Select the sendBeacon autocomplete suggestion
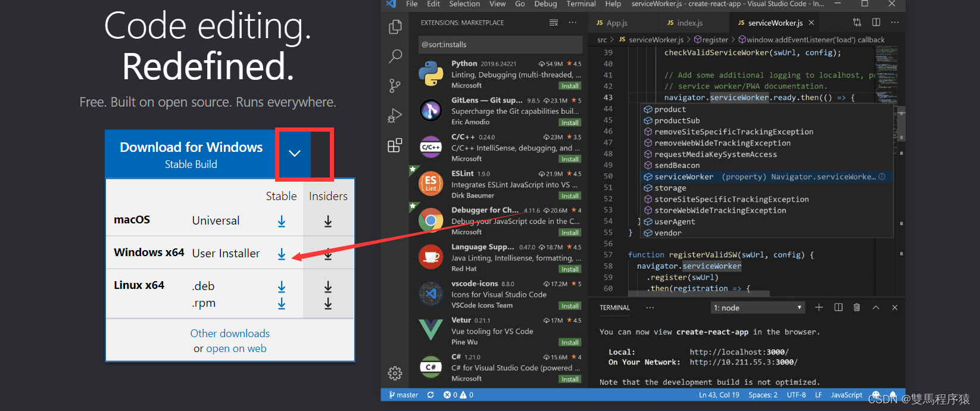 click(x=766, y=166)
